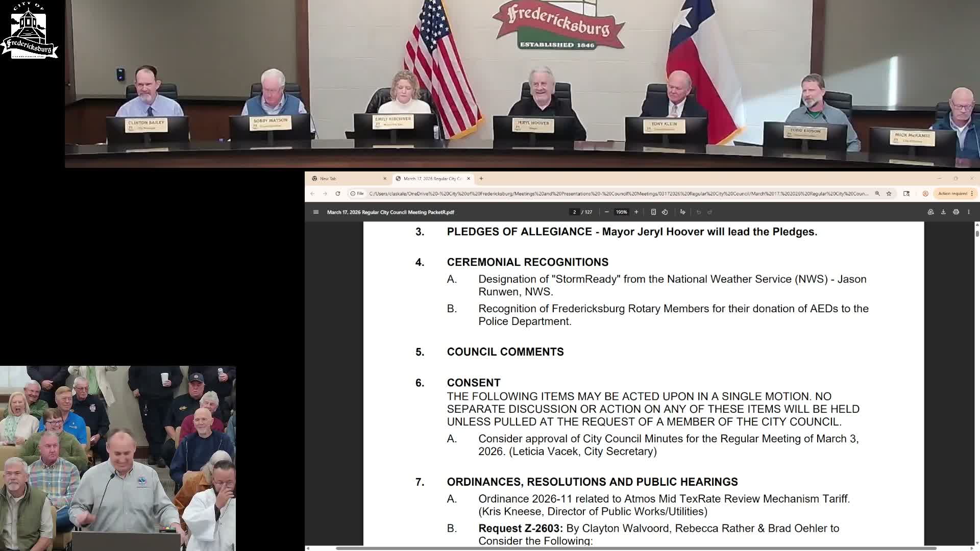
Task: Click the PDF zoom in plus button
Action: click(x=636, y=212)
